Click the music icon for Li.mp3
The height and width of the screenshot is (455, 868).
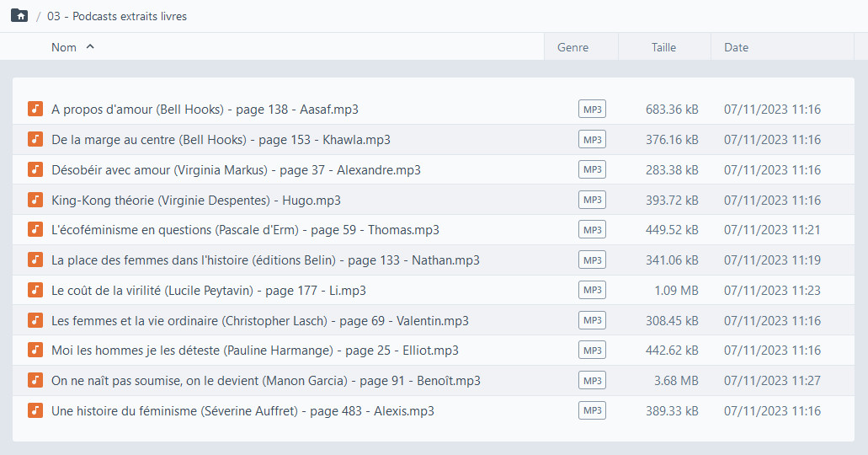pos(35,290)
